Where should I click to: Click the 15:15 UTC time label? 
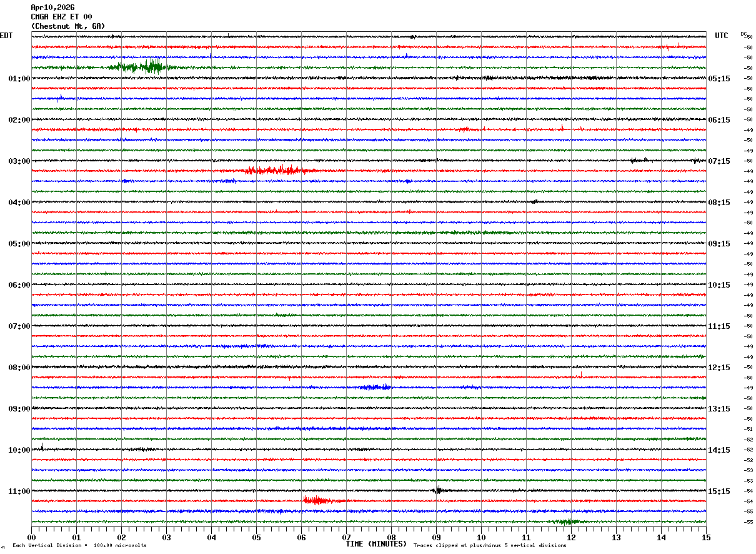(x=719, y=491)
